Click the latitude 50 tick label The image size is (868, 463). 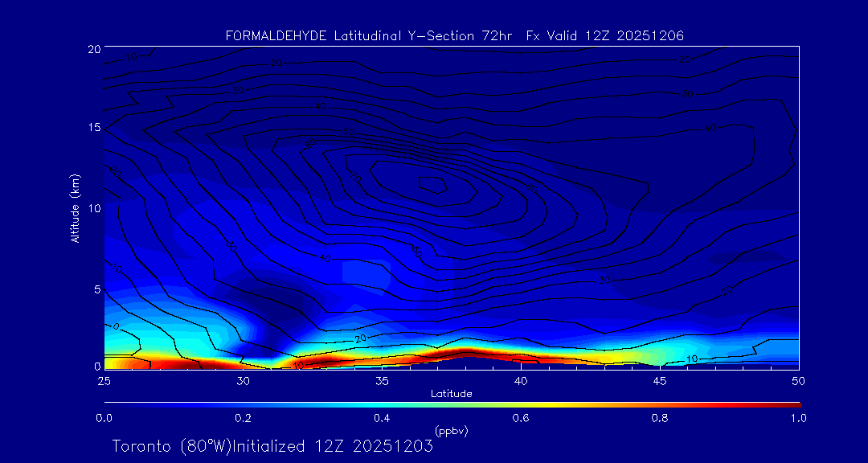[x=798, y=380]
